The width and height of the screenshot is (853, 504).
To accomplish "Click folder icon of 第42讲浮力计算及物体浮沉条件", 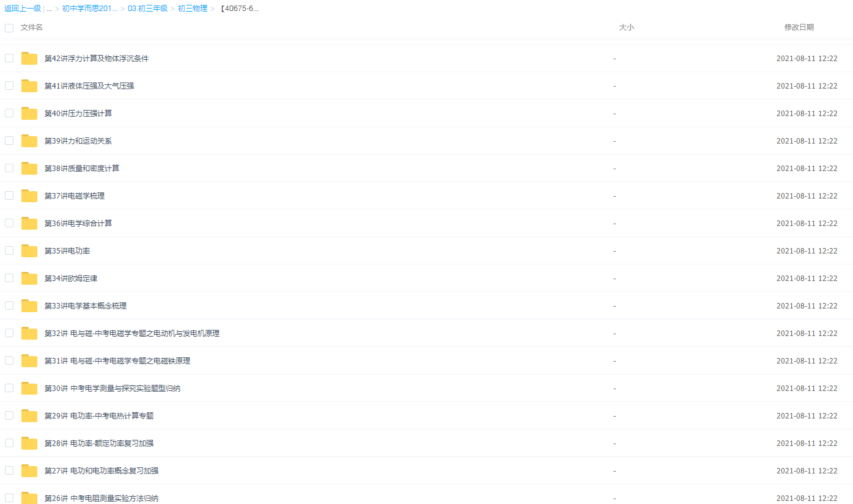I will click(x=29, y=59).
